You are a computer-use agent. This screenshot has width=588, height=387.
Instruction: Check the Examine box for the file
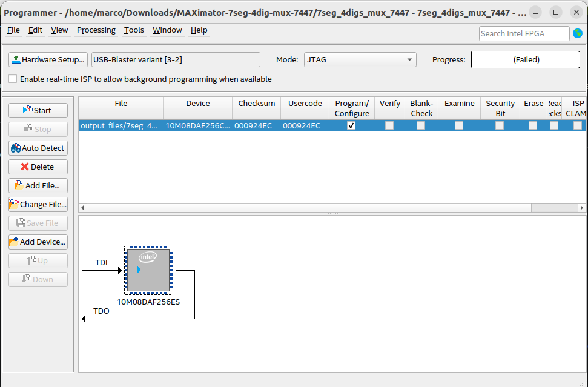[x=458, y=125]
